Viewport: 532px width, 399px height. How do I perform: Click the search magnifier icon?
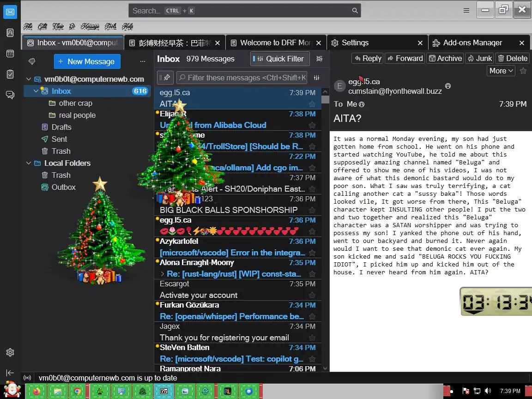(x=355, y=11)
